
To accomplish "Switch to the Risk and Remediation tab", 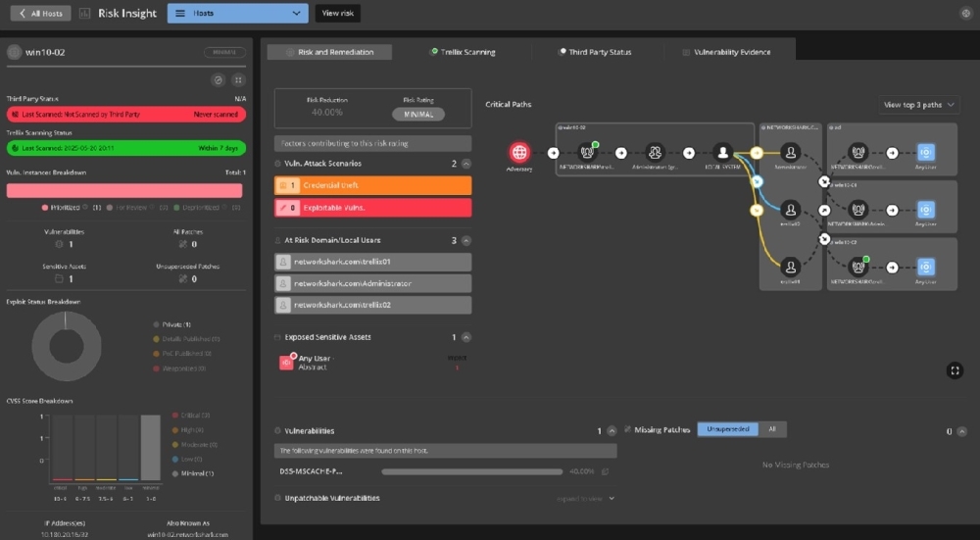I will tap(329, 52).
